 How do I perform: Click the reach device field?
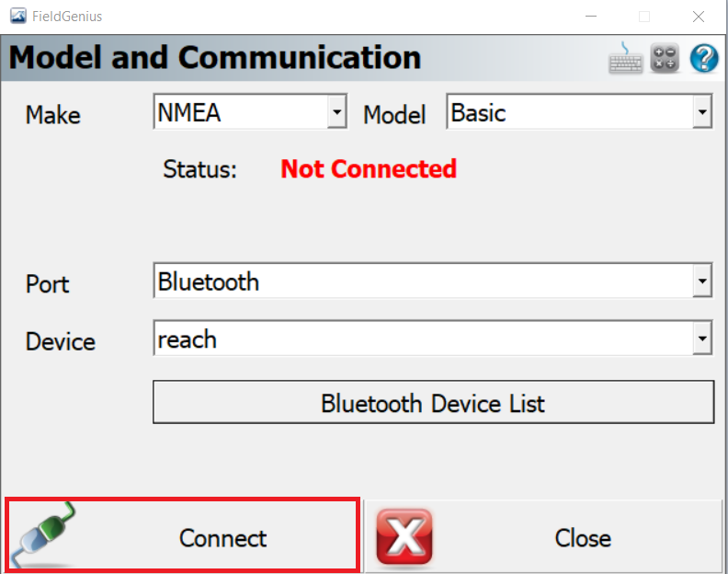click(x=433, y=339)
